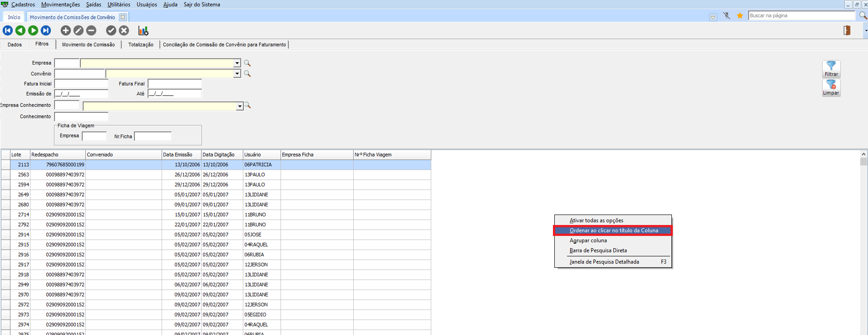Open the Saídas menu
This screenshot has height=335, width=868.
point(94,5)
